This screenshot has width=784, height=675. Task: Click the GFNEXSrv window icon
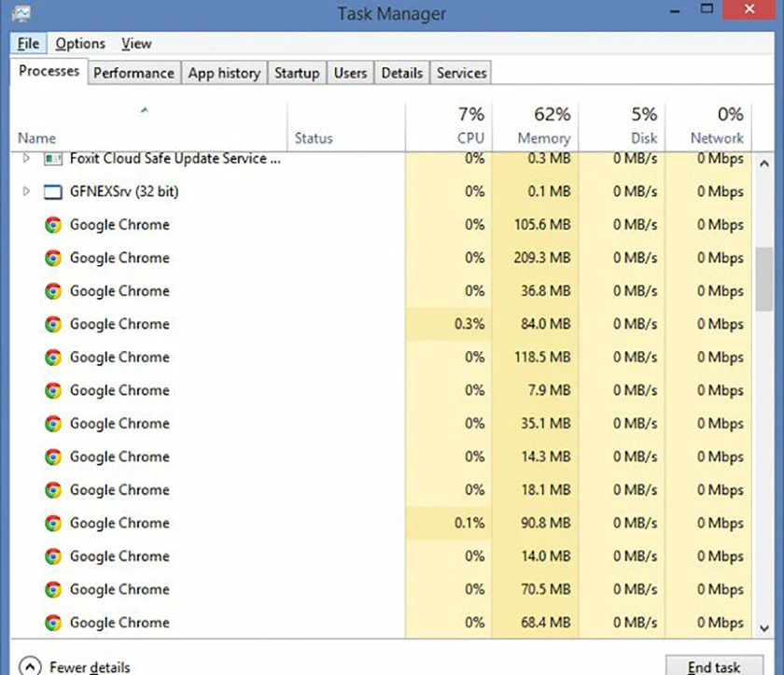tap(53, 191)
